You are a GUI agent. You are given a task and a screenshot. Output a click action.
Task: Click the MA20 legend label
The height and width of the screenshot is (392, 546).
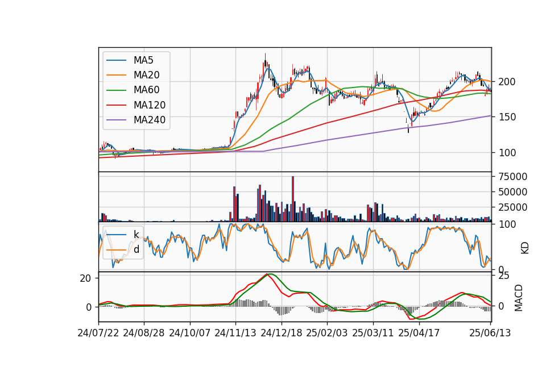pos(146,75)
